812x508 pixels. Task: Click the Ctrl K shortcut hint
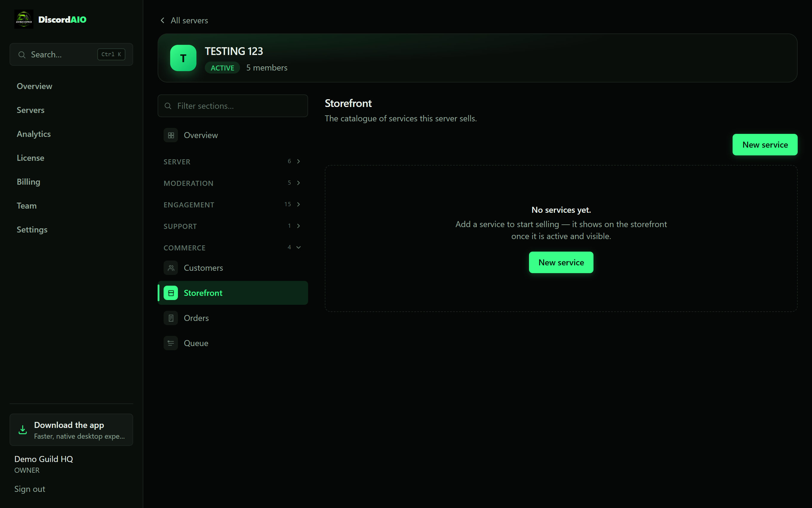[x=111, y=54]
